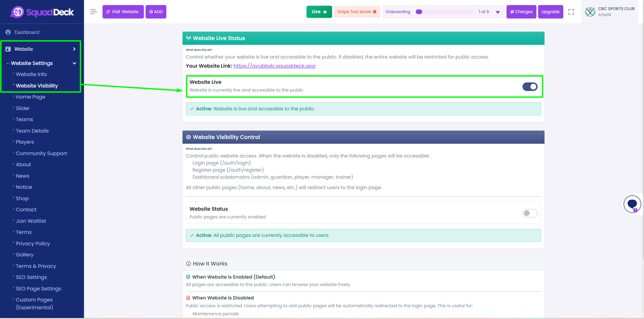Open the ayubbdc.squaddeck.app website link
The width and height of the screenshot is (644, 319).
pos(274,66)
